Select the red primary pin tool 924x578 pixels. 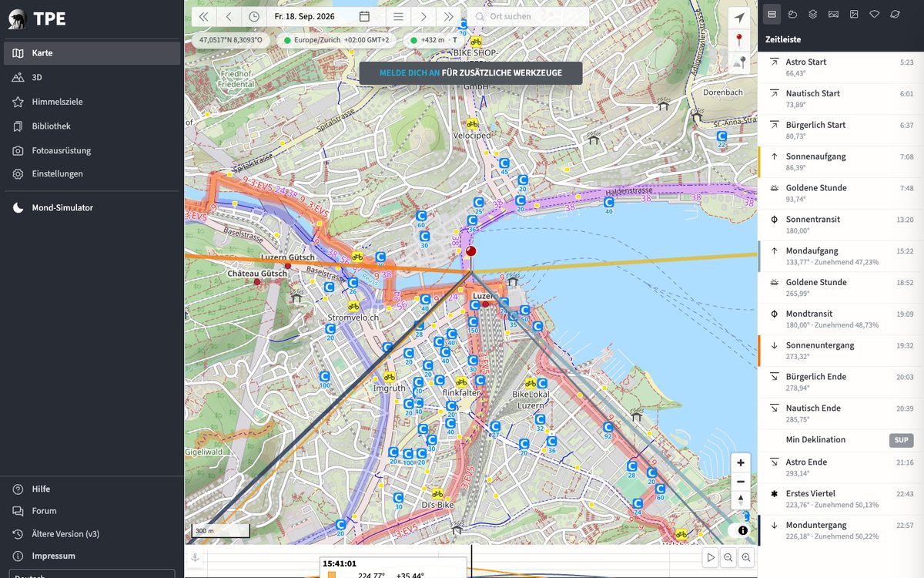point(739,40)
